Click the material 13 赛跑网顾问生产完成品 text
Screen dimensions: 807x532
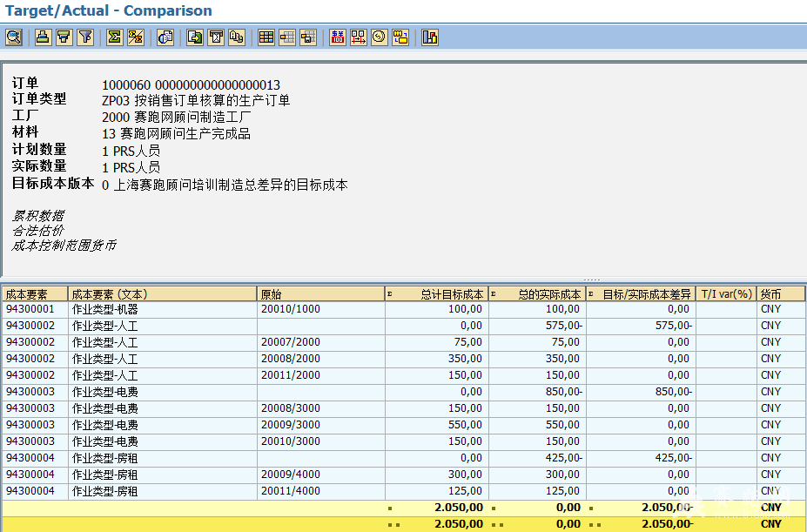[x=176, y=134]
